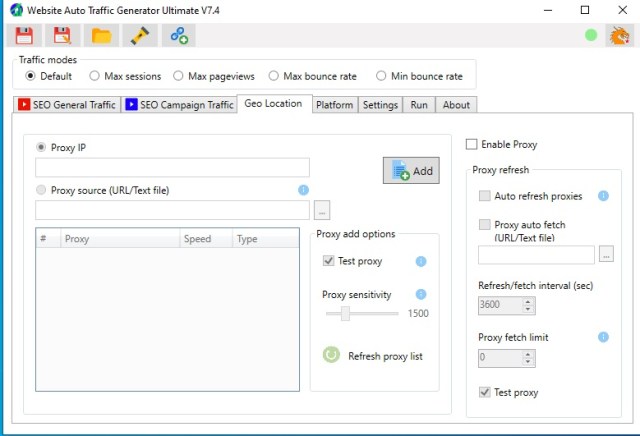Choose Proxy source (URL/Text file) radio

tap(41, 190)
